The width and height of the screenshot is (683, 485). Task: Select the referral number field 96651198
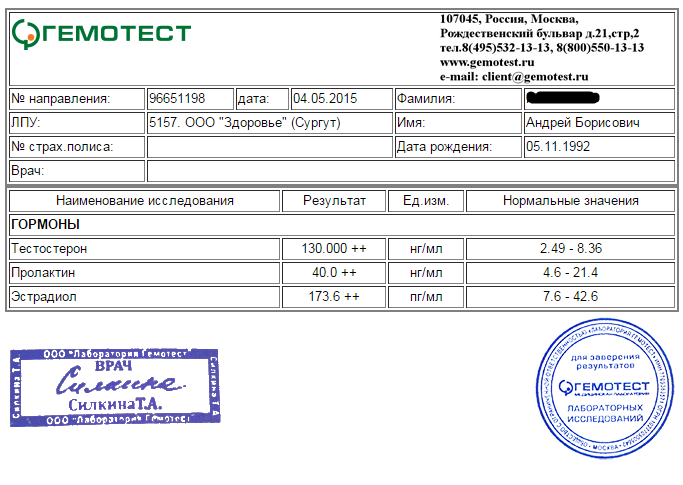[x=190, y=99]
